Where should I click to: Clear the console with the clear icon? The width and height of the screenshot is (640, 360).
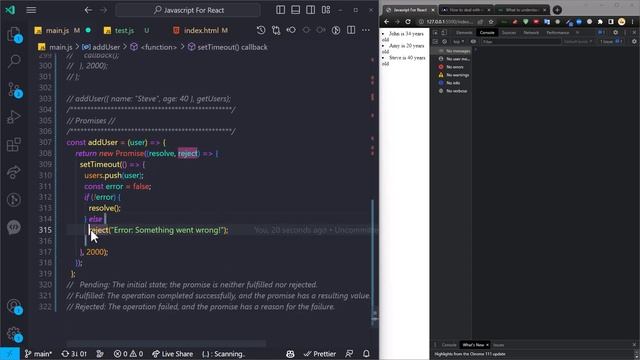point(444,42)
